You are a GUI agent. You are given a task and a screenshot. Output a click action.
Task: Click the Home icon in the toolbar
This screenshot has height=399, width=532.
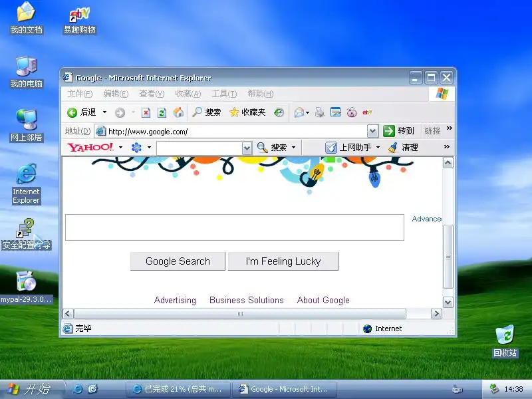coord(178,112)
